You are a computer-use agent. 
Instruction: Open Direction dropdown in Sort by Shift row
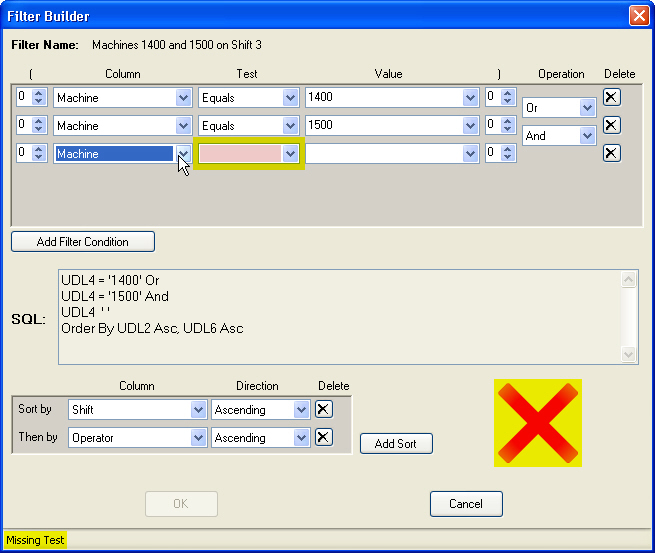pos(301,410)
